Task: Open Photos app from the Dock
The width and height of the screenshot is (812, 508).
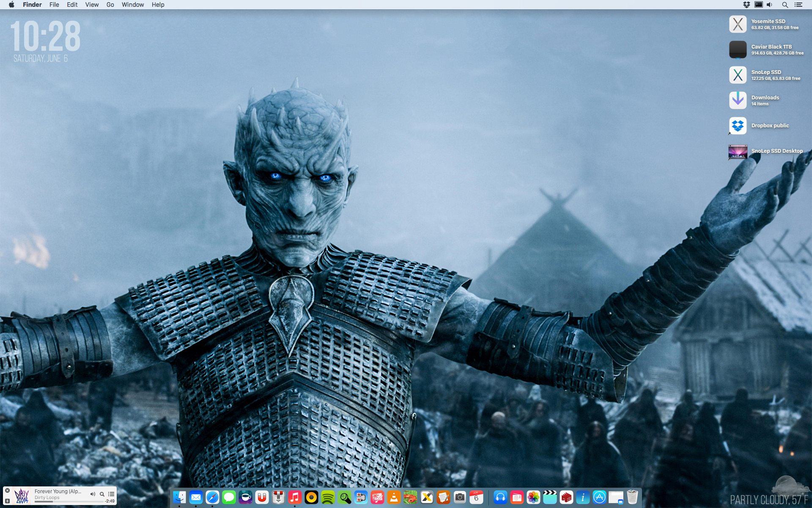Action: [533, 497]
